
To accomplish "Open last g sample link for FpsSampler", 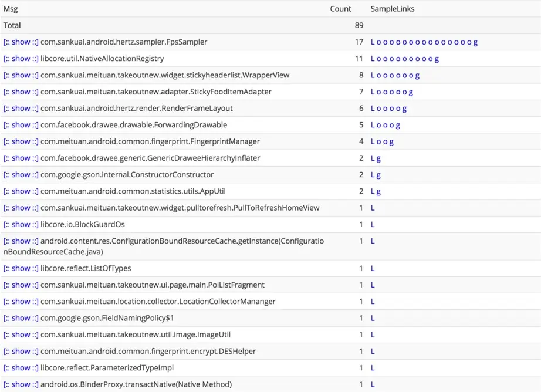I will (475, 42).
